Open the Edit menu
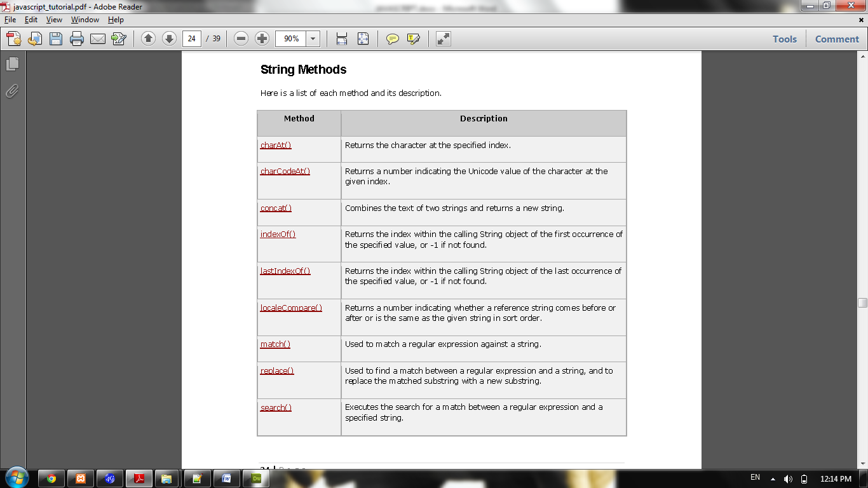Image resolution: width=868 pixels, height=488 pixels. point(31,20)
